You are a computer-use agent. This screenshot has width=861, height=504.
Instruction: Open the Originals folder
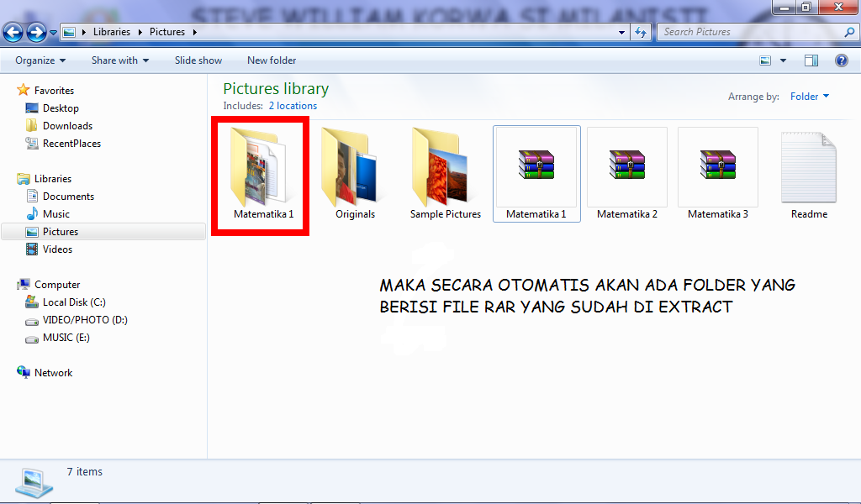click(x=354, y=168)
